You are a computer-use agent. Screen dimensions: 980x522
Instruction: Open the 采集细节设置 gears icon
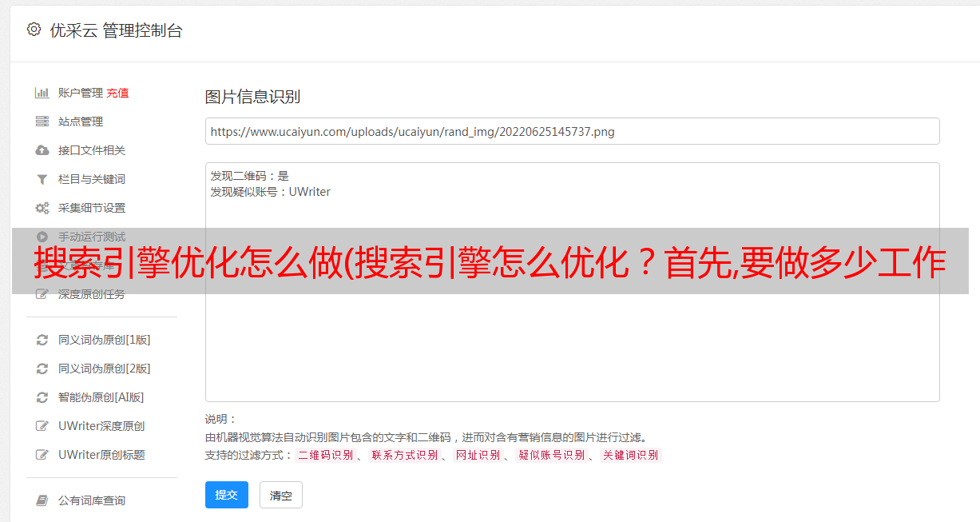[42, 208]
